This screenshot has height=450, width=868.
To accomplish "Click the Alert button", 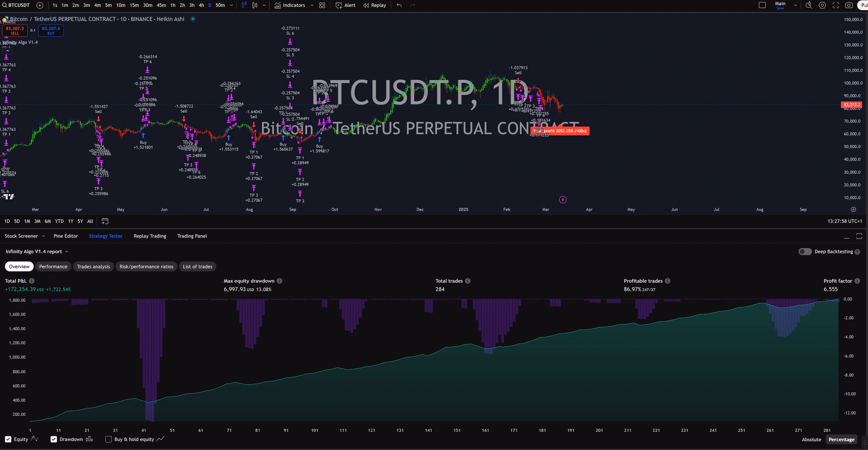I will click(345, 5).
